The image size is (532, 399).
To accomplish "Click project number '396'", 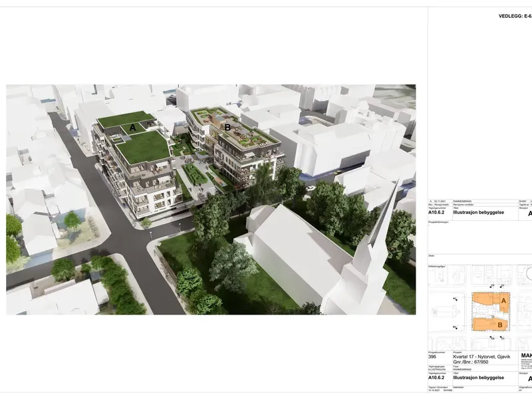I will point(432,356).
